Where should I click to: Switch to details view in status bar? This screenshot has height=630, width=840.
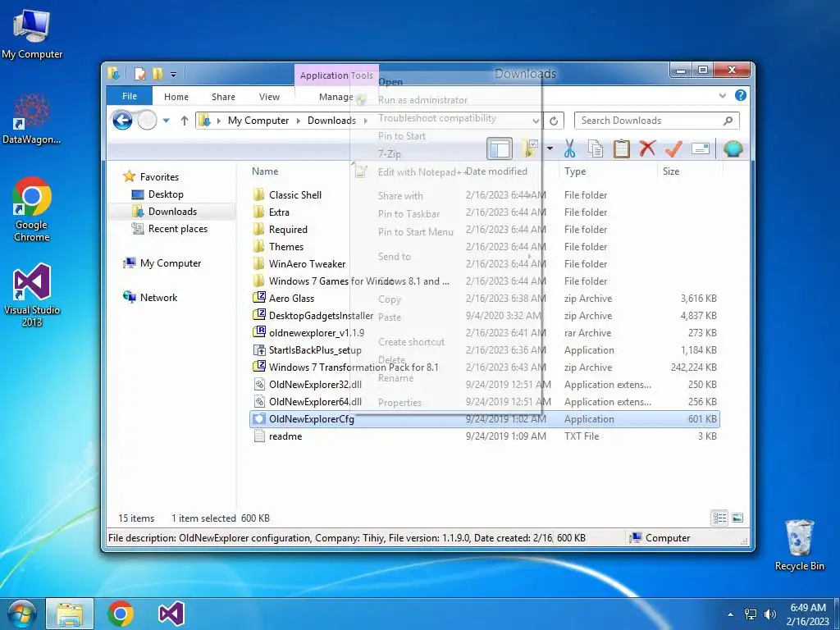point(719,518)
